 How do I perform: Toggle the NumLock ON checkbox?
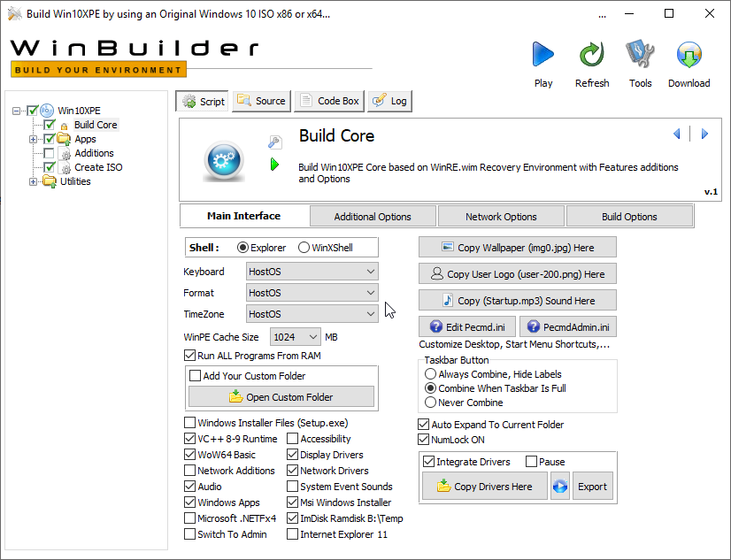tap(423, 440)
